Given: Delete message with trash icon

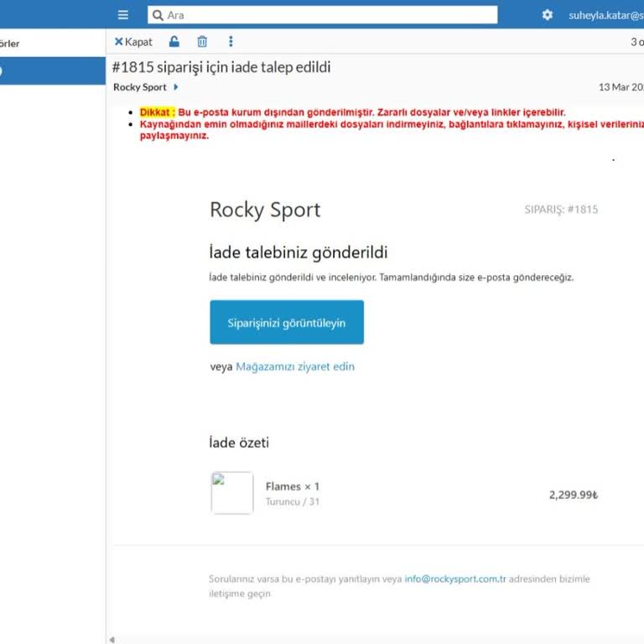Looking at the screenshot, I should pos(202,41).
